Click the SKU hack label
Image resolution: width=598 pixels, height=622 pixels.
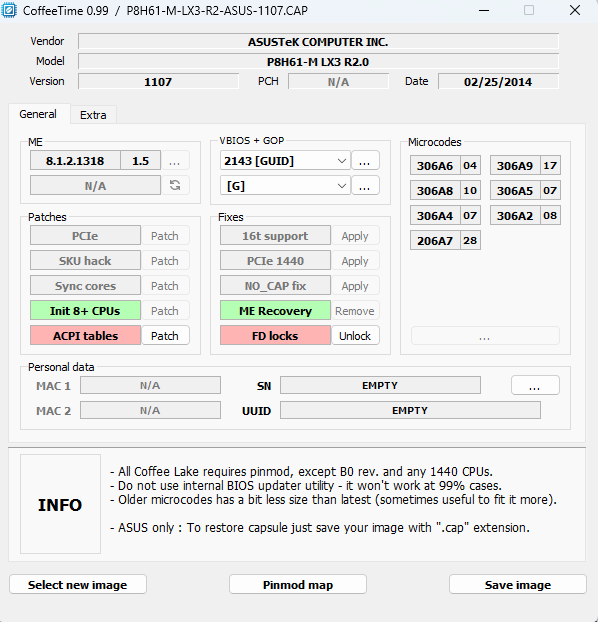[85, 261]
